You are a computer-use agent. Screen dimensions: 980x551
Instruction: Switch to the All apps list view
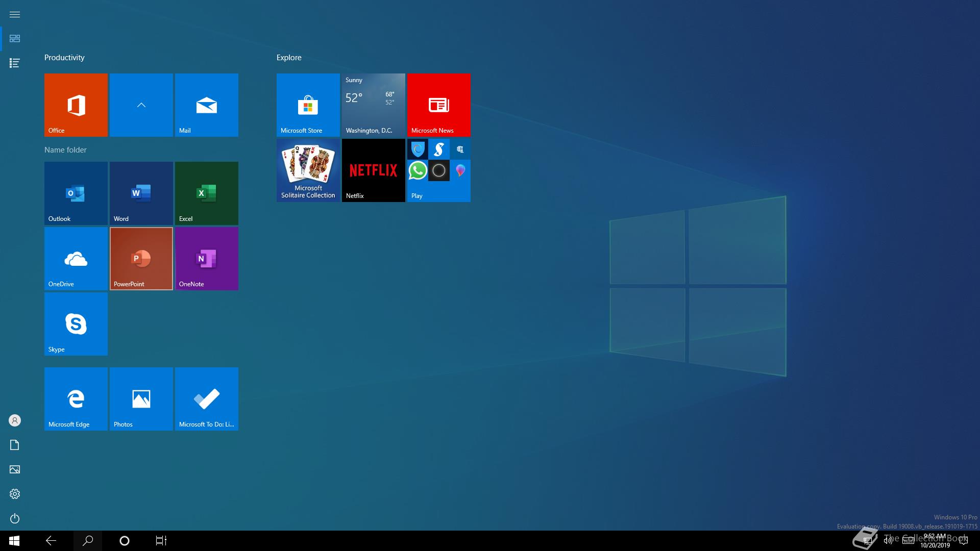[x=15, y=63]
